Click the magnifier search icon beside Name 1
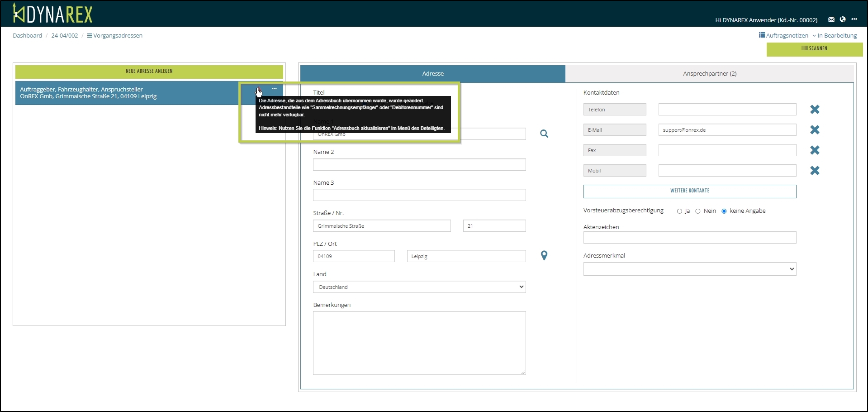Viewport: 868px width, 412px height. 544,134
